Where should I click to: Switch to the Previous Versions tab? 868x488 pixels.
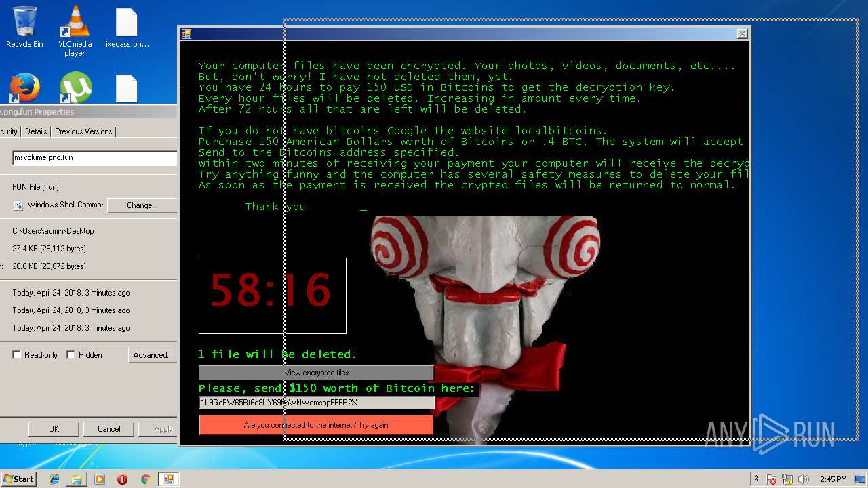[83, 131]
